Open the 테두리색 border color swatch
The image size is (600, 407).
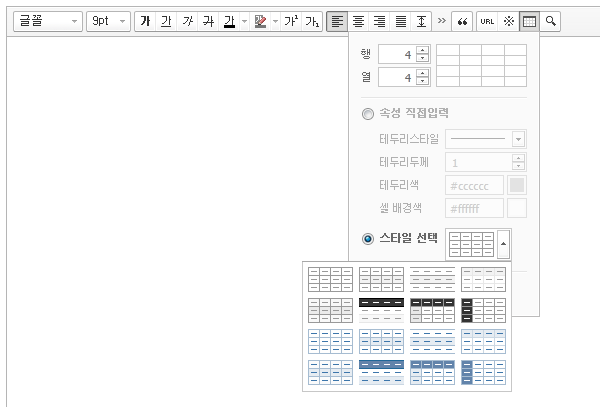(x=517, y=185)
